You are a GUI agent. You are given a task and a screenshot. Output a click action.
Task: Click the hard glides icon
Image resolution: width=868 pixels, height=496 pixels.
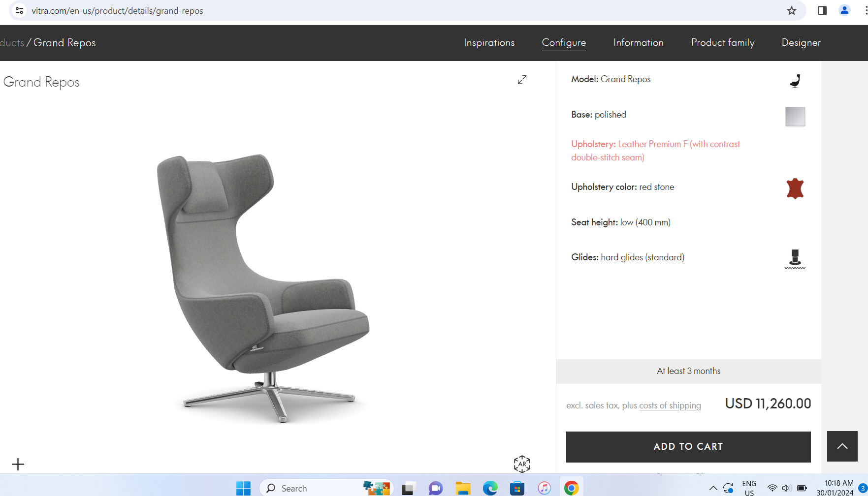tap(795, 259)
